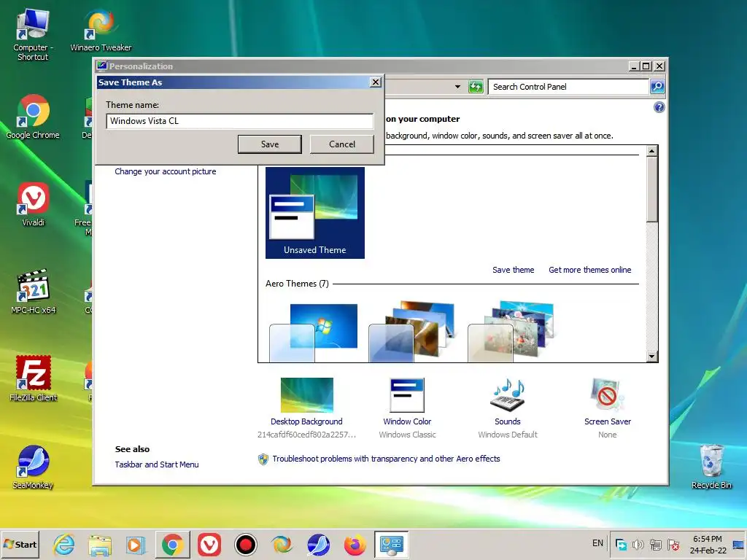This screenshot has width=747, height=560.
Task: Select the Characters Aero theme thumbnail
Action: (x=511, y=332)
